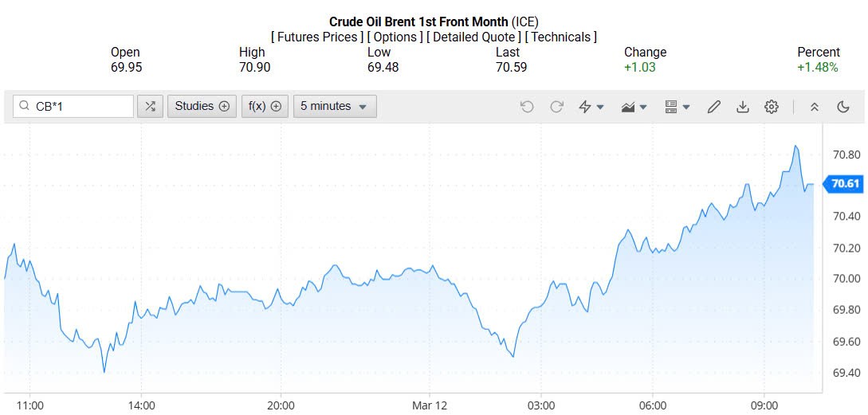Expand the chart type dropdown
The image size is (868, 415).
[x=634, y=106]
